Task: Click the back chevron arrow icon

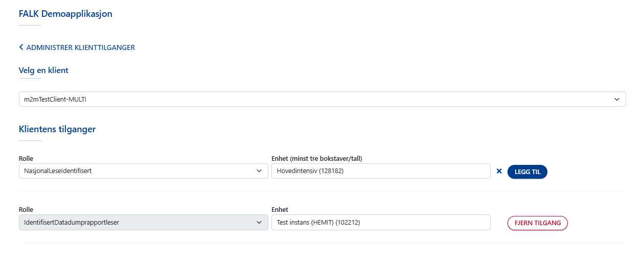Action: [21, 47]
